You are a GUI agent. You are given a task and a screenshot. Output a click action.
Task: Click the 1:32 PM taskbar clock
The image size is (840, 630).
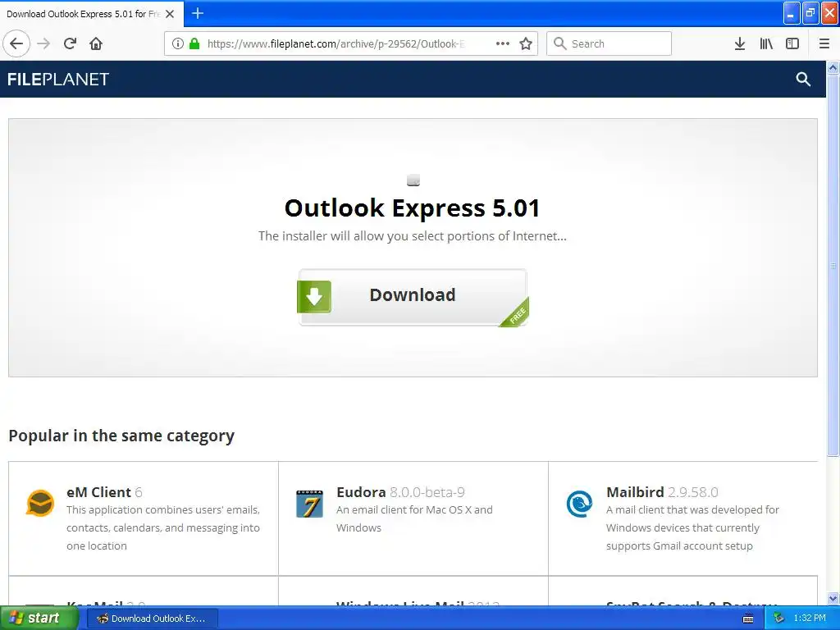coord(810,619)
